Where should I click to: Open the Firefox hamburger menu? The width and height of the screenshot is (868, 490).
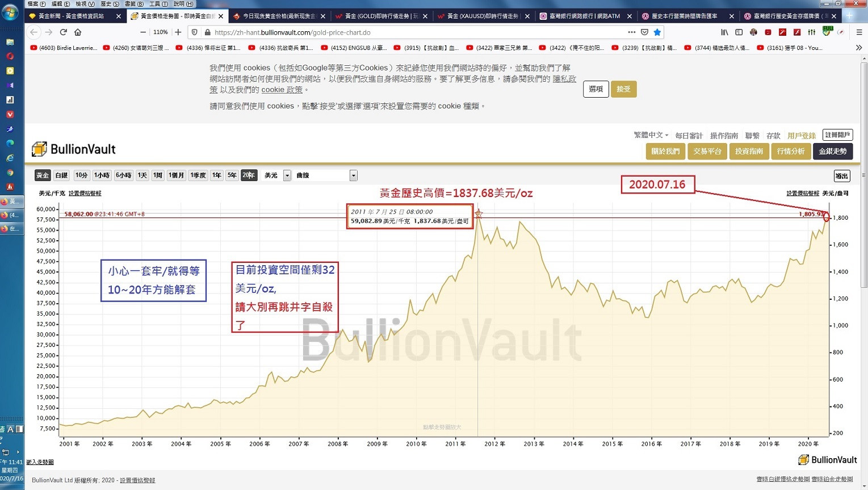859,32
